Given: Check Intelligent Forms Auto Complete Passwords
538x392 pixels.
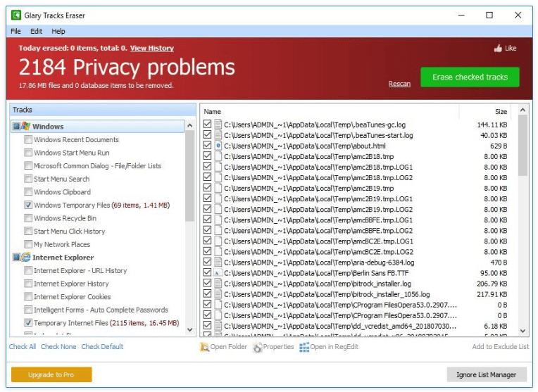Looking at the screenshot, I should click(28, 310).
